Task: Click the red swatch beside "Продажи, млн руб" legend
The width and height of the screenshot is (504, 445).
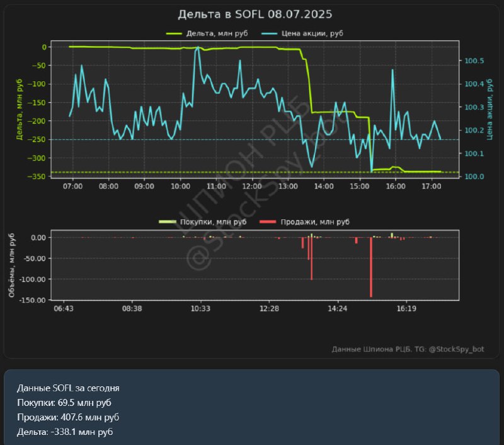Action: pyautogui.click(x=268, y=222)
